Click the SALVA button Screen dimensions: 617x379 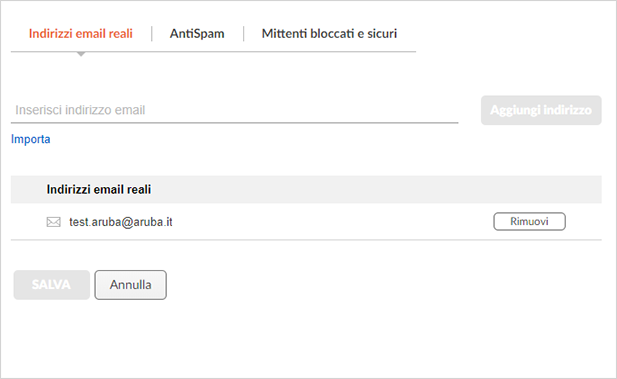(x=52, y=285)
